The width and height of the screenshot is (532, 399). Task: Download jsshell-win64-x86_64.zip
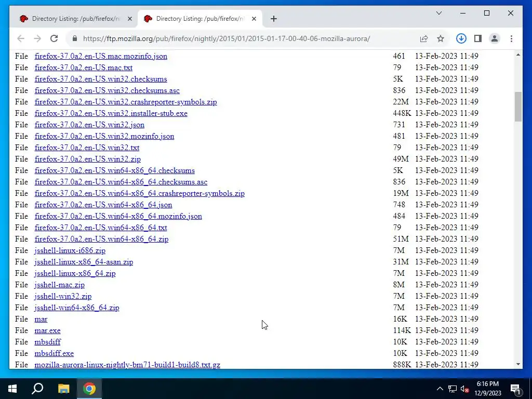77,308
